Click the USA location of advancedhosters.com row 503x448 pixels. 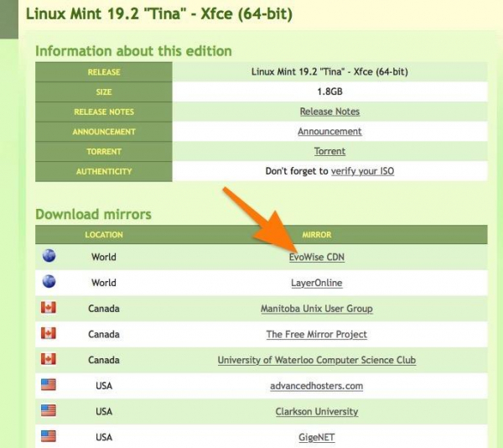pyautogui.click(x=104, y=386)
